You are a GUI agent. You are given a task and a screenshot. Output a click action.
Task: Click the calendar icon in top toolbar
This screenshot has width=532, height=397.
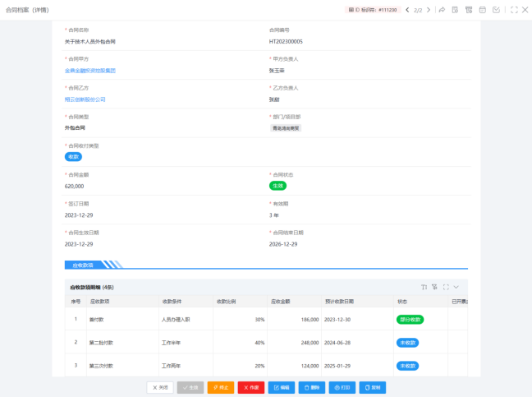tap(482, 10)
